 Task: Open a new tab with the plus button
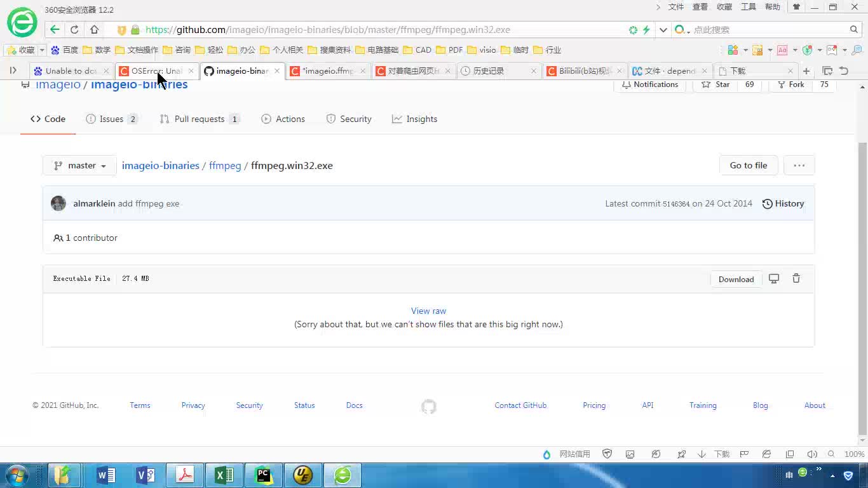point(806,71)
